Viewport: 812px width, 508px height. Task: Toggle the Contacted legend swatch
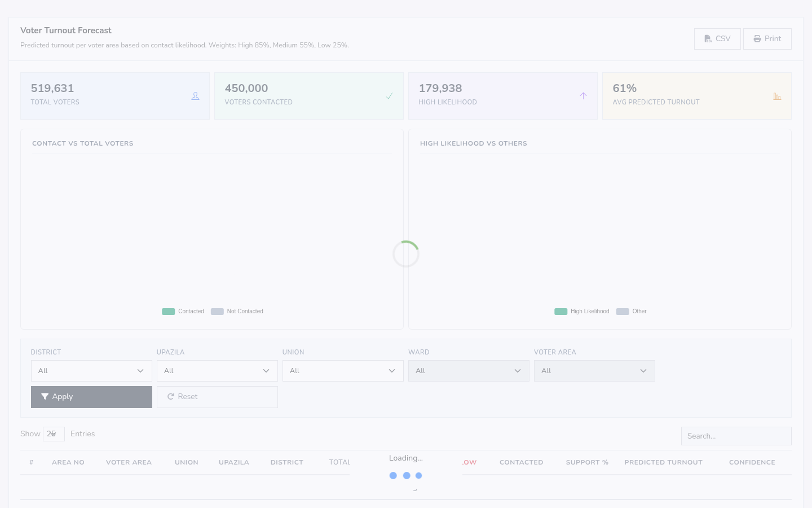point(168,312)
